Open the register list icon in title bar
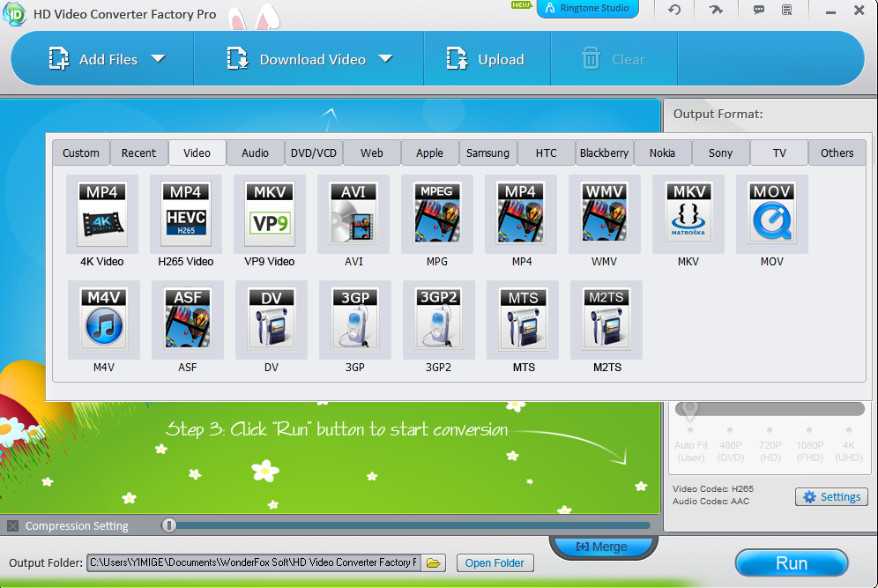Viewport: 878px width, 588px height. click(x=786, y=10)
